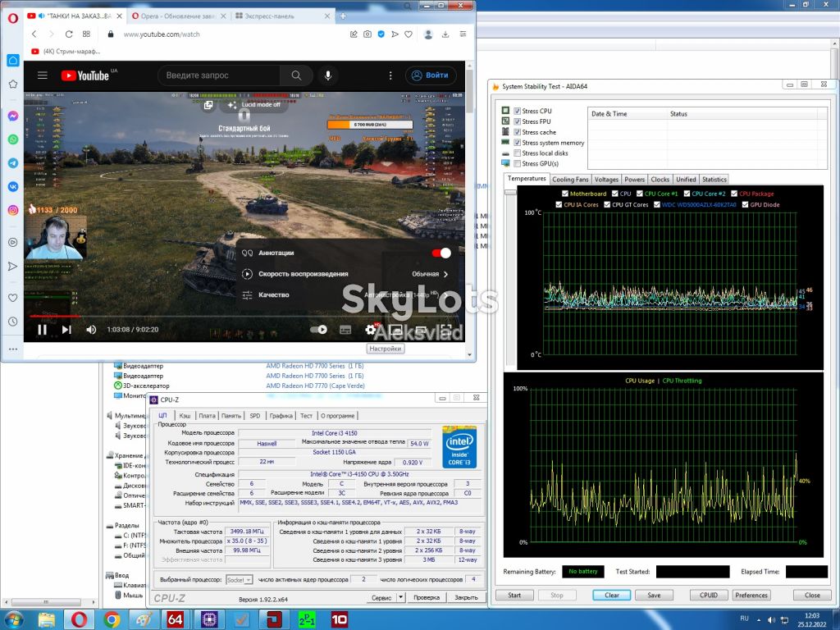Image resolution: width=840 pixels, height=630 pixels.
Task: Open YouTube hamburger guide menu
Action: point(43,75)
